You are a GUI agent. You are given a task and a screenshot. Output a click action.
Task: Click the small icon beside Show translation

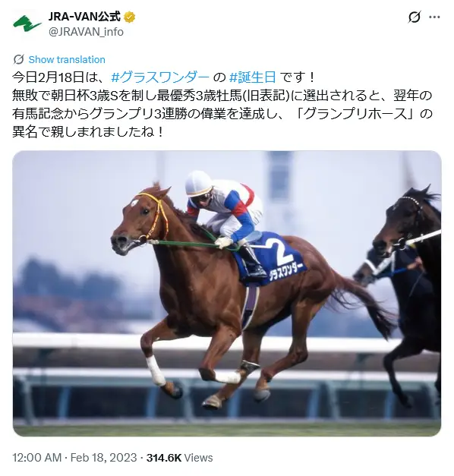point(18,59)
